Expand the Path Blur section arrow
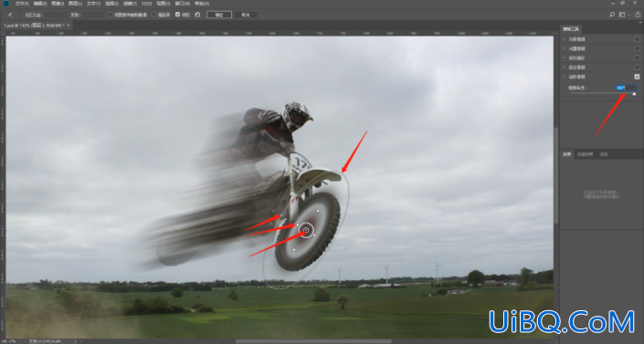 click(565, 68)
